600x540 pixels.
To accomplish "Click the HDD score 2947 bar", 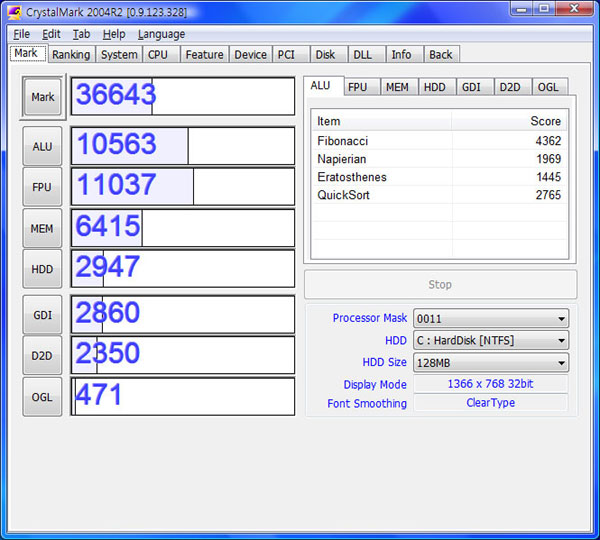I will pos(183,269).
